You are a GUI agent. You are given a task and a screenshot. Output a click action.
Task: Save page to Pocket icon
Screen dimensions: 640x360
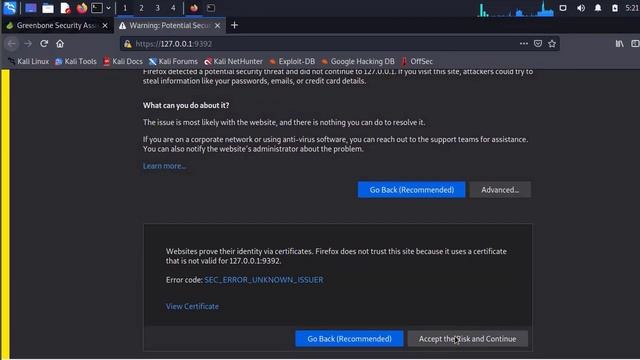(538, 44)
